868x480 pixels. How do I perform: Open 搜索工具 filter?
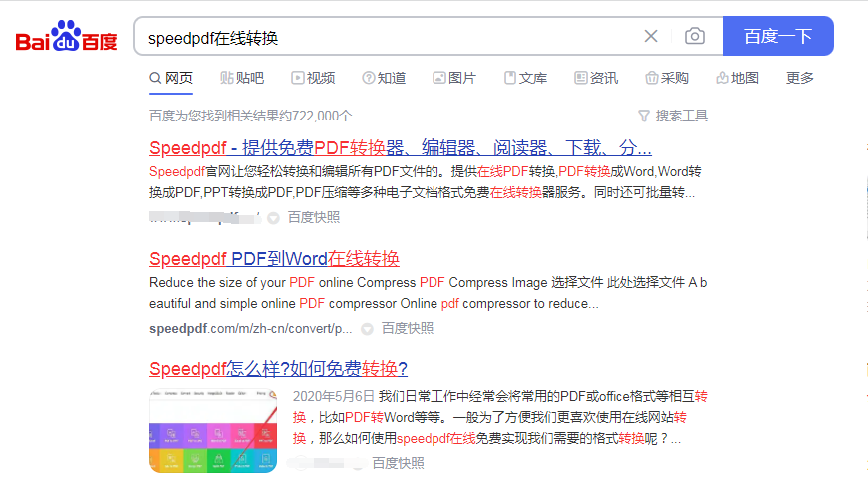(x=673, y=116)
